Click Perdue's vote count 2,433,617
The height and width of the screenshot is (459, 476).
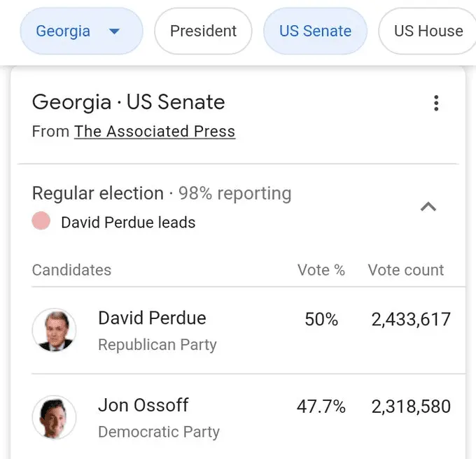411,320
